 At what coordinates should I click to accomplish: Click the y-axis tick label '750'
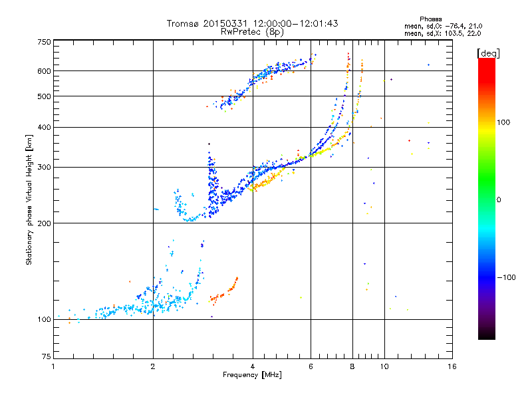(x=44, y=42)
